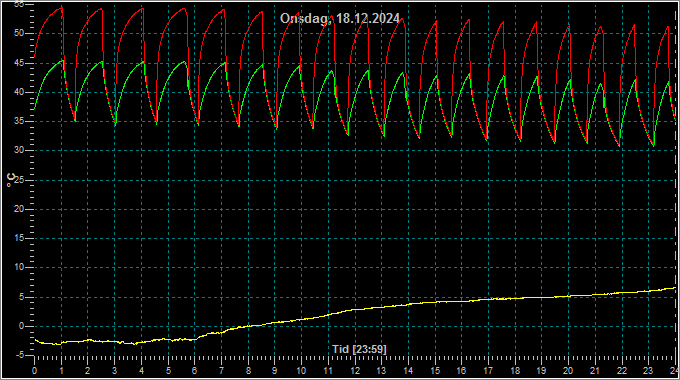Click the 20 label on temperature axis
This screenshot has height=380, width=680.
click(19, 209)
